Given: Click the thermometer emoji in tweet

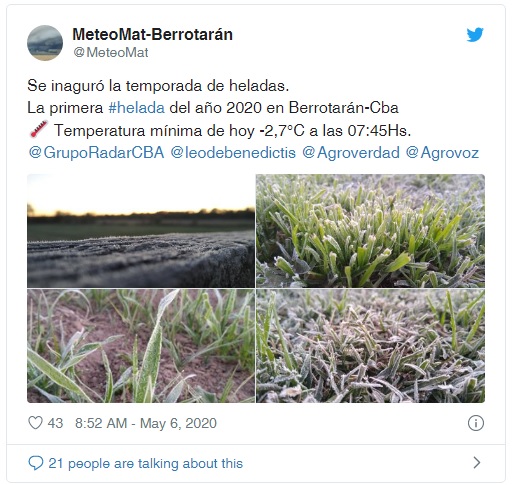Looking at the screenshot, I should [39, 129].
